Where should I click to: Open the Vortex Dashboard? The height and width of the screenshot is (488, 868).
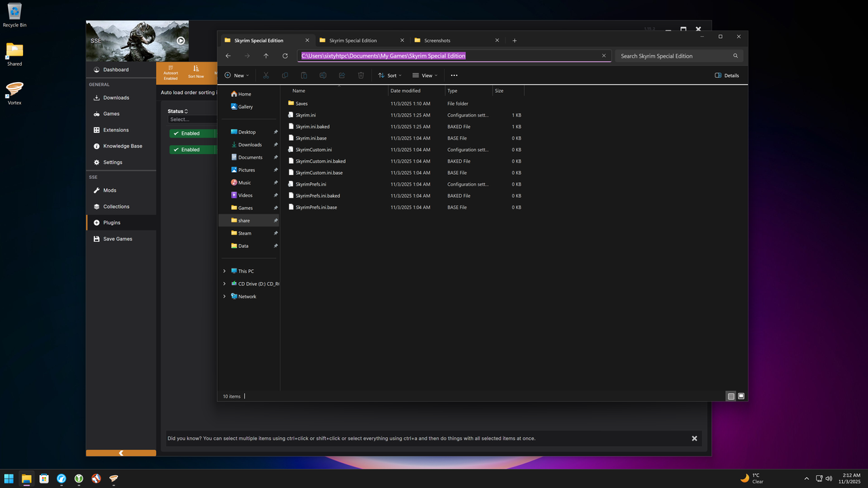116,69
